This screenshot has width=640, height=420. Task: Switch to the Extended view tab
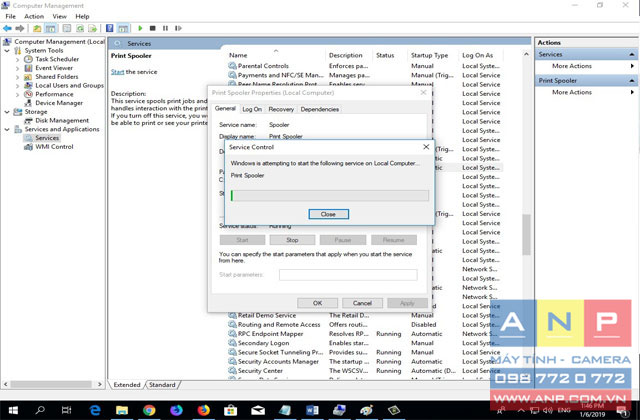pyautogui.click(x=127, y=384)
